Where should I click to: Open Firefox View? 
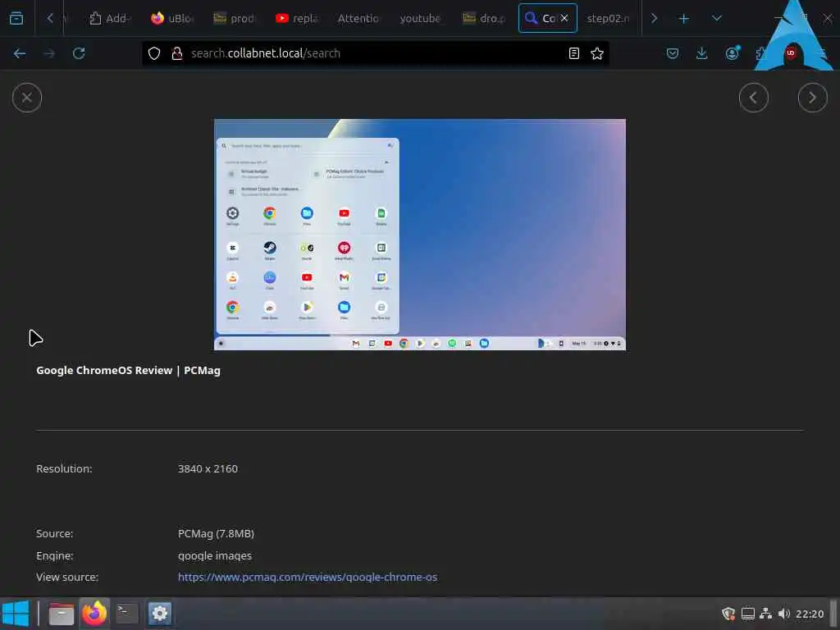tap(16, 18)
